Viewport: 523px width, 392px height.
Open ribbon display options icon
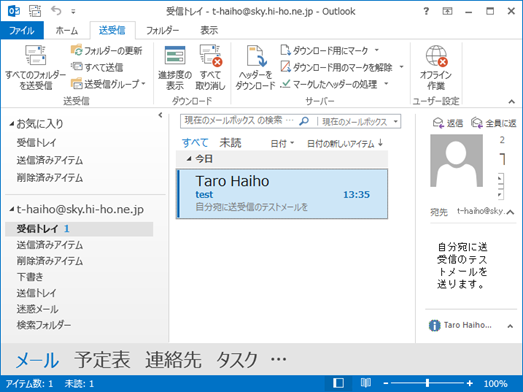(447, 11)
